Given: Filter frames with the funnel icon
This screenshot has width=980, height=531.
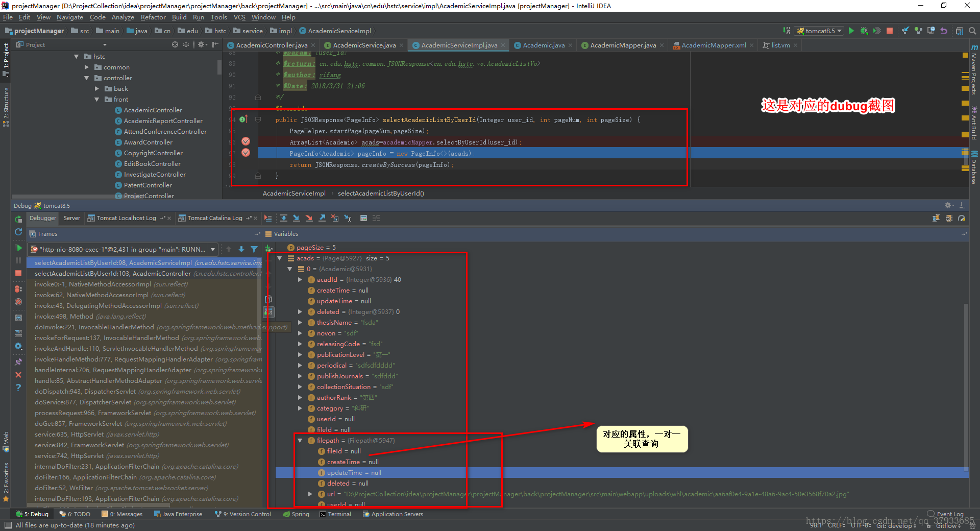Looking at the screenshot, I should [254, 249].
